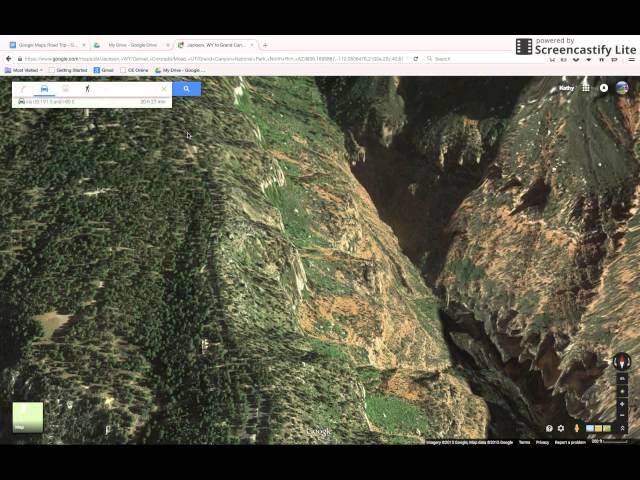Open Gmail bookmark
This screenshot has width=640, height=480.
click(x=104, y=70)
